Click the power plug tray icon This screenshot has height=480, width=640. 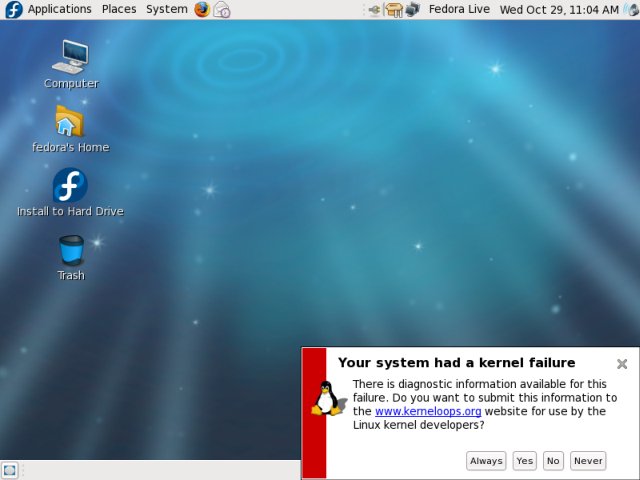pyautogui.click(x=374, y=10)
